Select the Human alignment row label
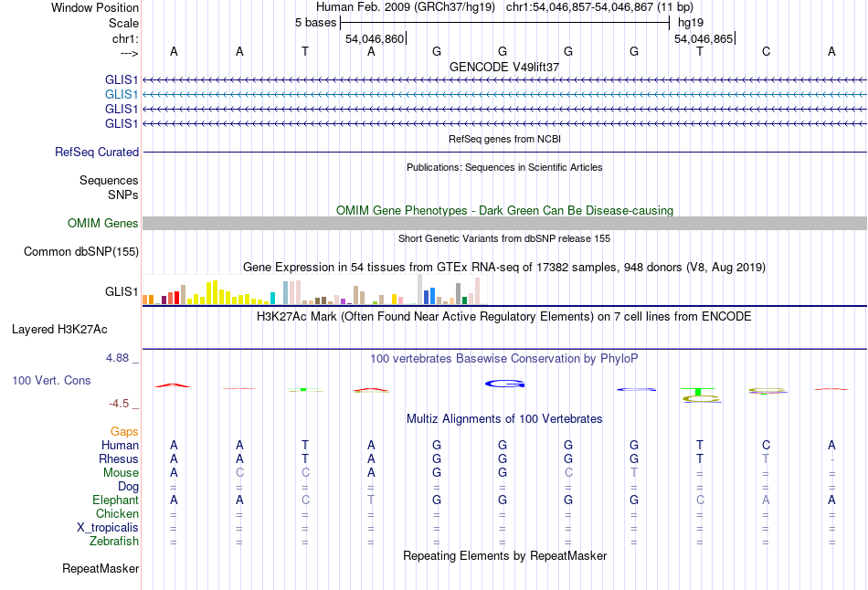The width and height of the screenshot is (868, 590). pyautogui.click(x=120, y=446)
